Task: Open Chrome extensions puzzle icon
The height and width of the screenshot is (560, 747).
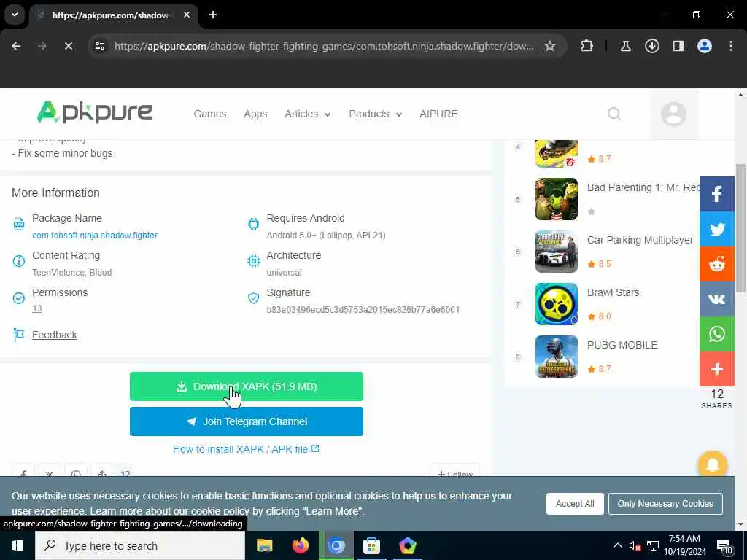Action: click(587, 46)
